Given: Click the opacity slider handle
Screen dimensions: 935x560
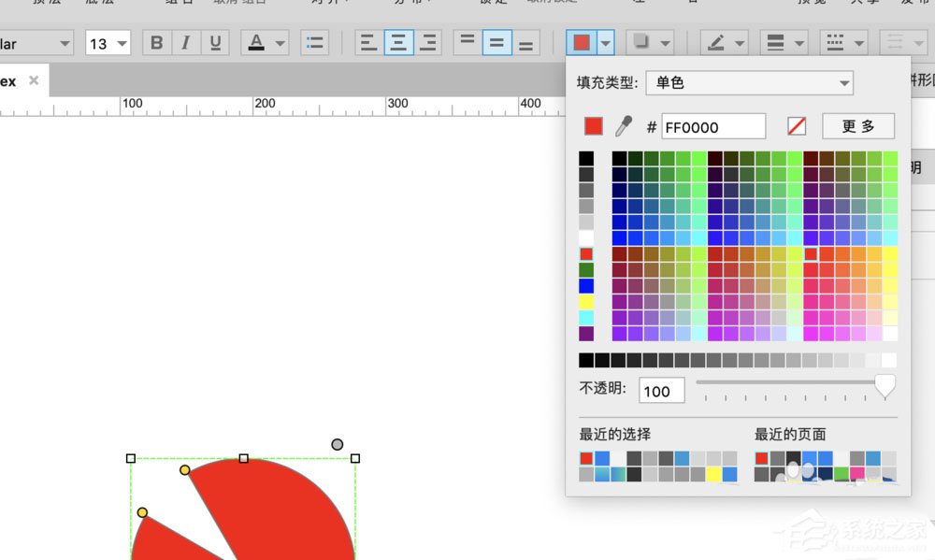Looking at the screenshot, I should [x=884, y=384].
